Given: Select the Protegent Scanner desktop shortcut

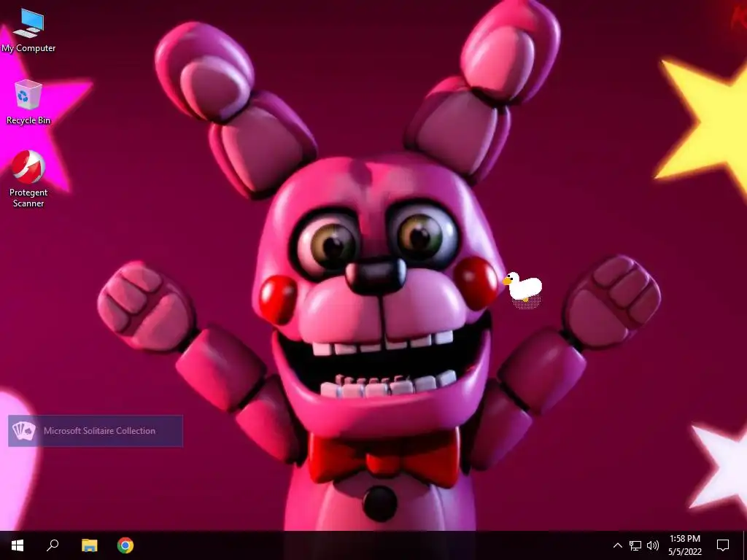Looking at the screenshot, I should (x=28, y=179).
